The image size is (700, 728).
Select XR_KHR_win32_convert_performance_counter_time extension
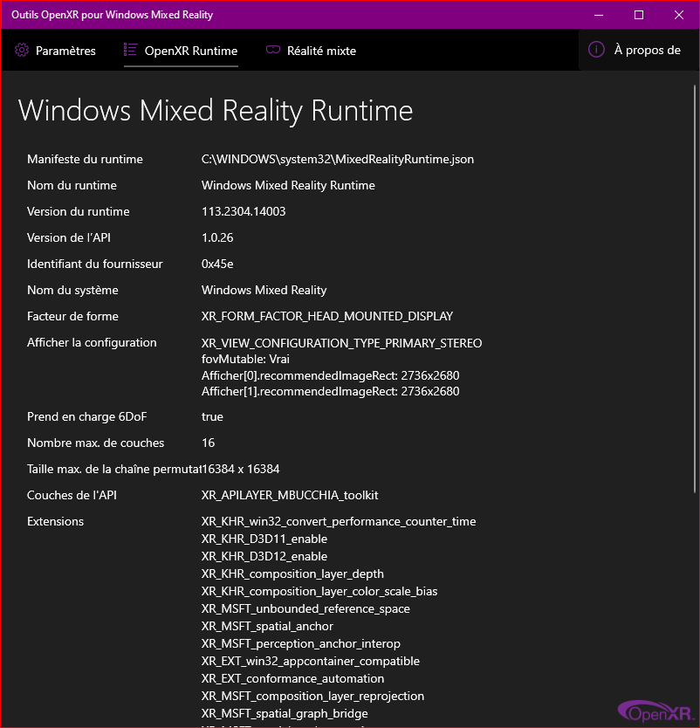coord(339,521)
